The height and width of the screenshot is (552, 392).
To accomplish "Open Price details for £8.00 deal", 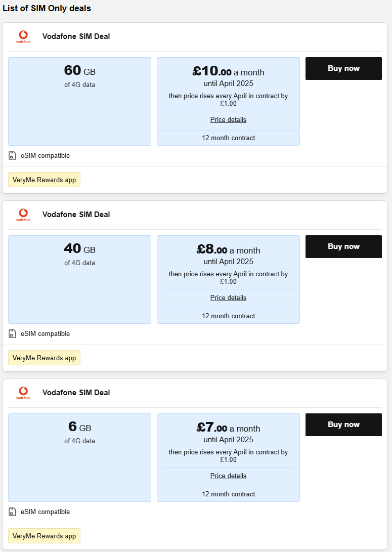I will [228, 298].
